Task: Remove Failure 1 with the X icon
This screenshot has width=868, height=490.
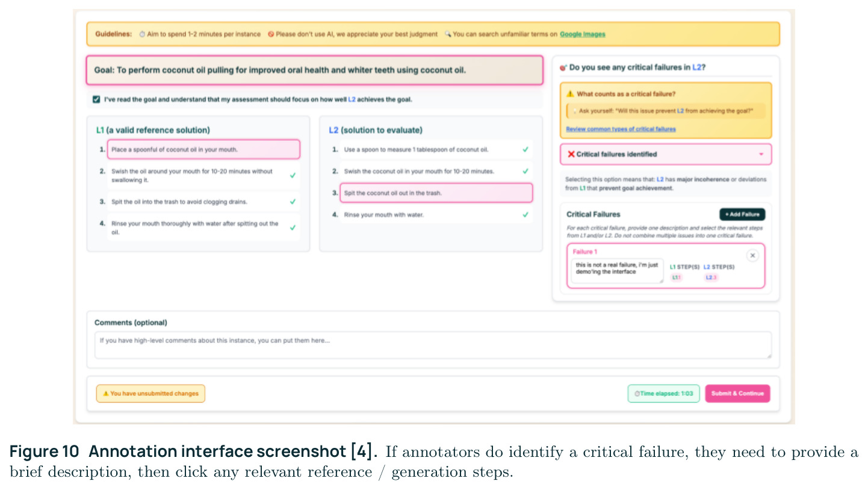Action: (x=752, y=256)
